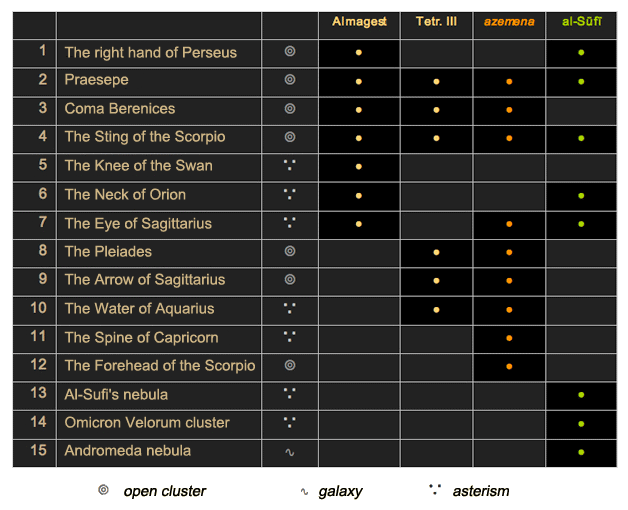Click the asterism icon for Omicron Velorum cluster
This screenshot has width=628, height=510.
(290, 422)
